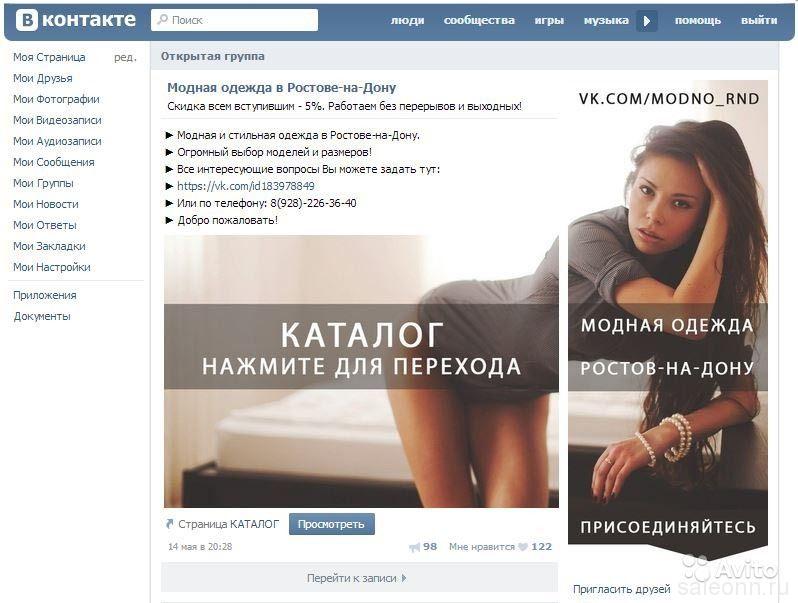Click the repost megaphone icon
798x603 pixels.
[415, 547]
